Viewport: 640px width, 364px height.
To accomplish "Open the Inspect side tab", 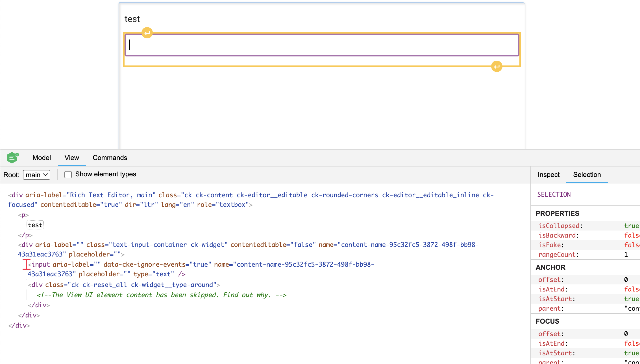I will click(548, 175).
